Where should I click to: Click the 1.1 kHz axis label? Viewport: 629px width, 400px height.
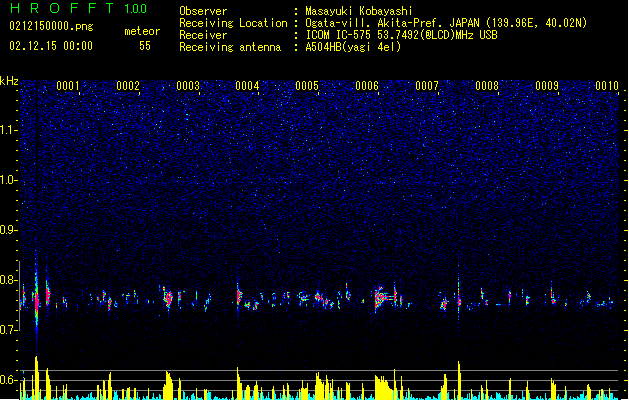click(8, 130)
